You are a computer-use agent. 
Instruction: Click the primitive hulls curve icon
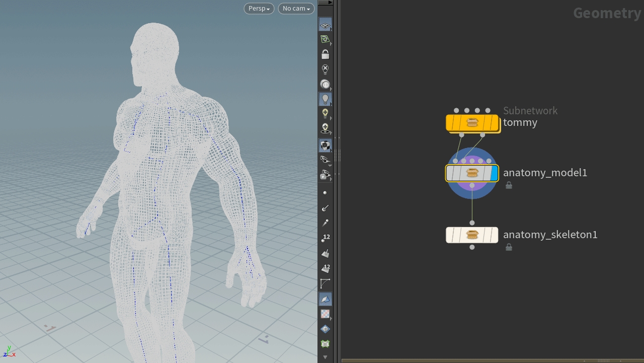(325, 283)
